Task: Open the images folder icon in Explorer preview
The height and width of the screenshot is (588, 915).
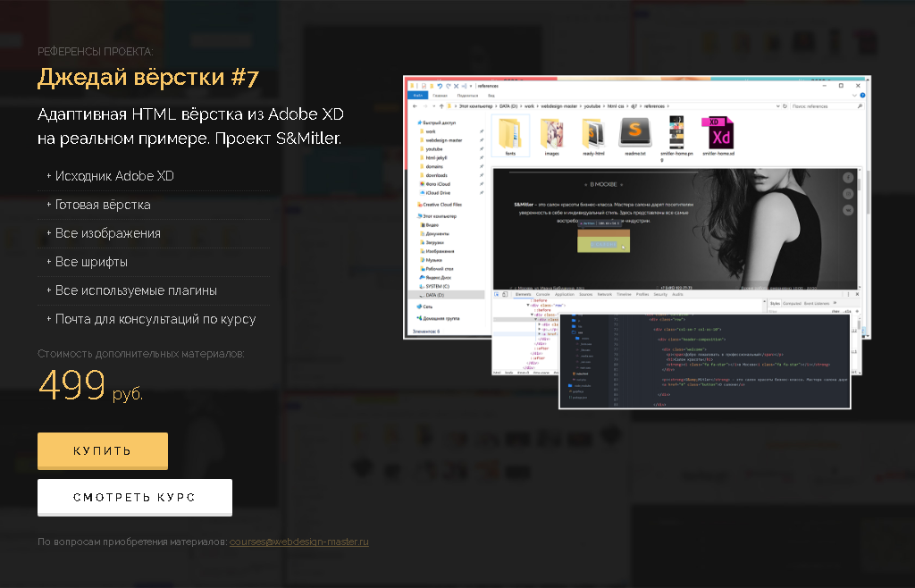Action: (x=551, y=135)
